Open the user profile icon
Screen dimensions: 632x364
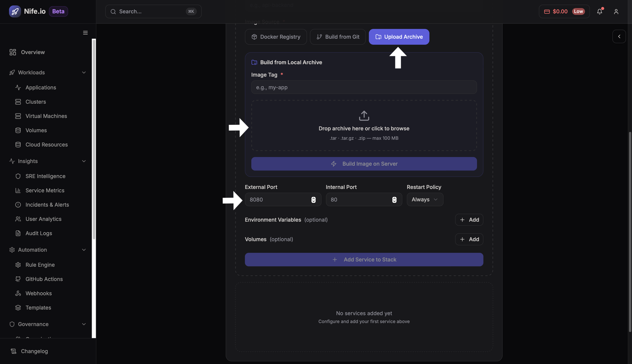pyautogui.click(x=616, y=11)
